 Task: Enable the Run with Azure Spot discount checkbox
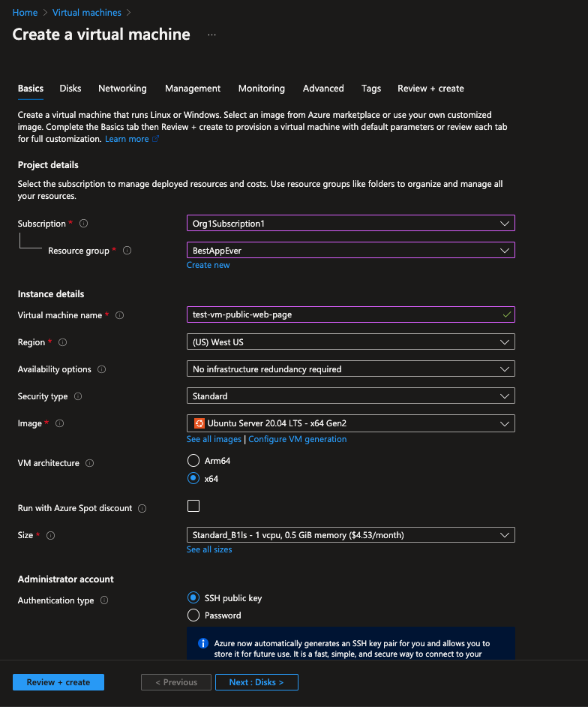click(193, 506)
